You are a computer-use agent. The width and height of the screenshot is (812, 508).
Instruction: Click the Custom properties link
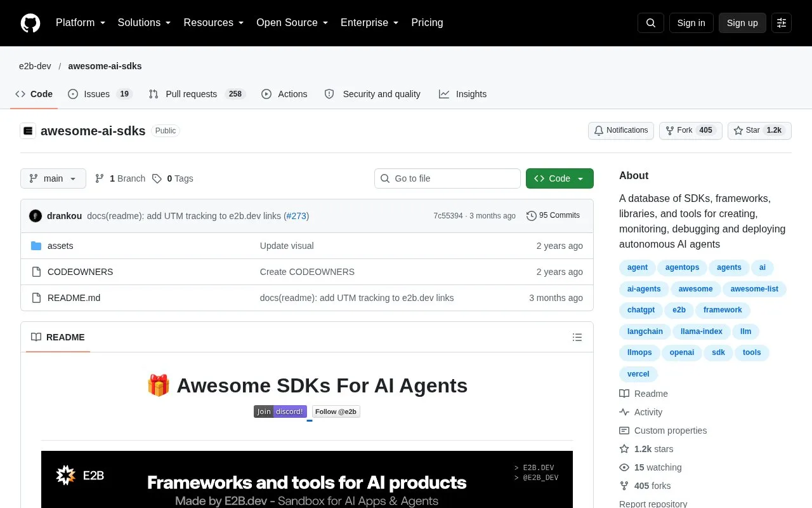point(663,431)
